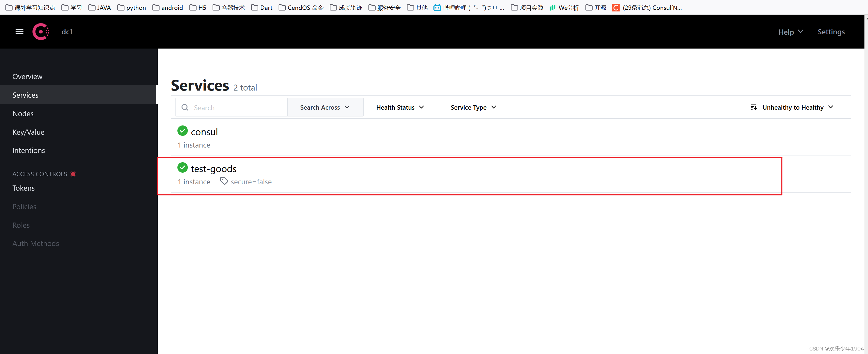Click the Nodes navigation item

[23, 113]
